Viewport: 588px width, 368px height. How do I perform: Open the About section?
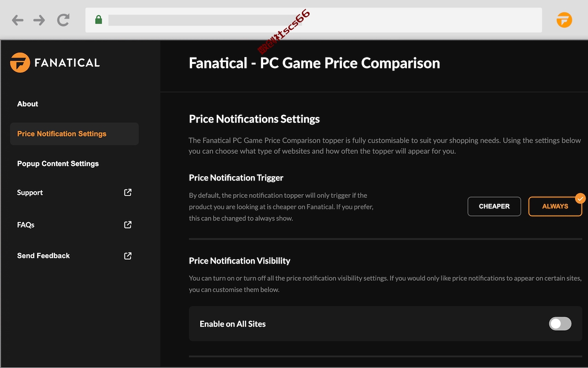point(28,104)
